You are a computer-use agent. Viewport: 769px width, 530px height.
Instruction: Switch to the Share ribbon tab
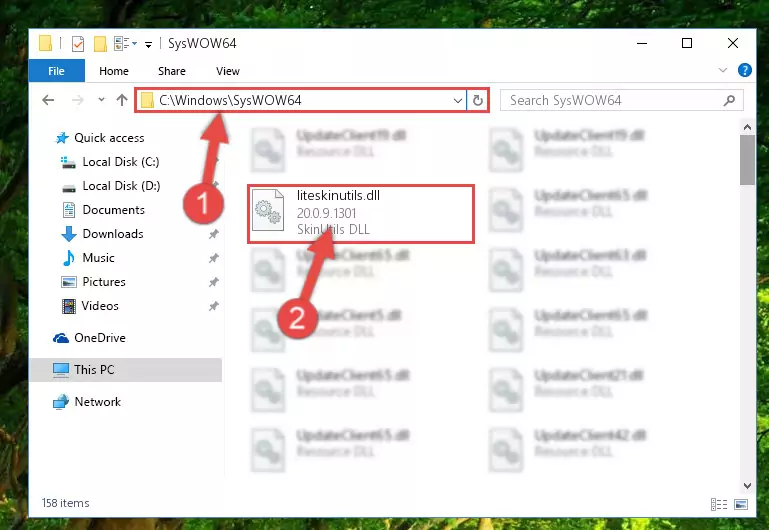pos(172,71)
